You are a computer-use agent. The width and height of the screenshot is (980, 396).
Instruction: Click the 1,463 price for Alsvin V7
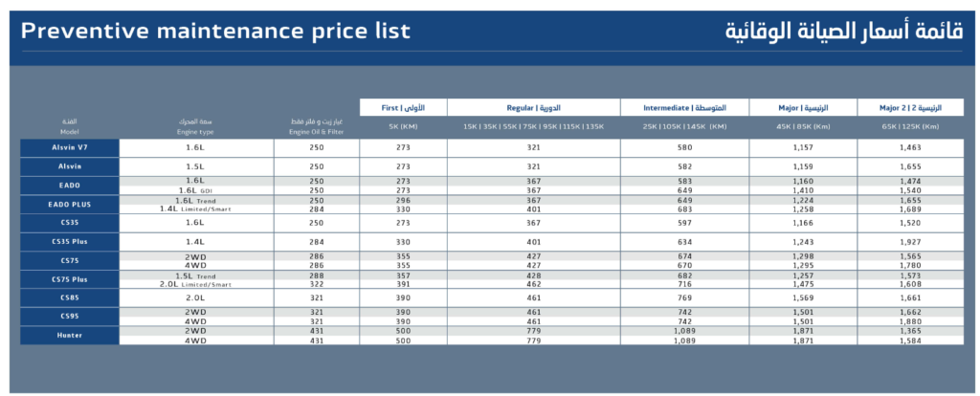point(909,147)
